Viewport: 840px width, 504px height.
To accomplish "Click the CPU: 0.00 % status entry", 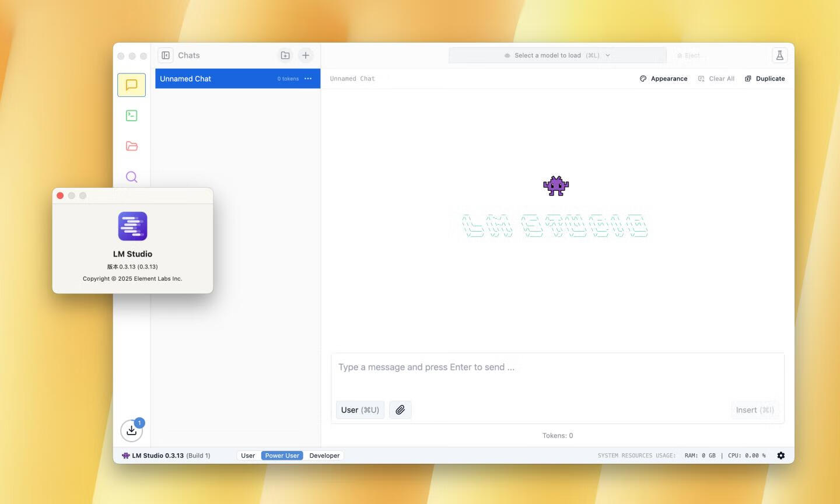I will (x=747, y=456).
